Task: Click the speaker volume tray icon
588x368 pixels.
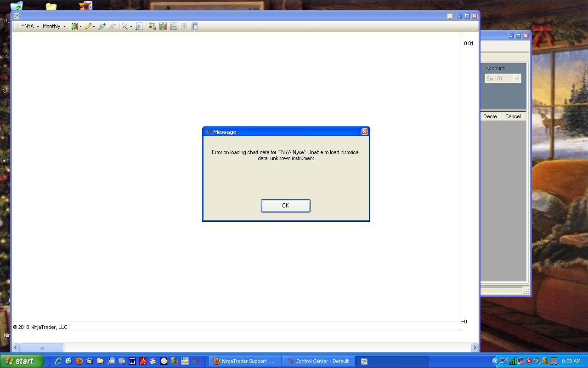Action: pos(537,361)
